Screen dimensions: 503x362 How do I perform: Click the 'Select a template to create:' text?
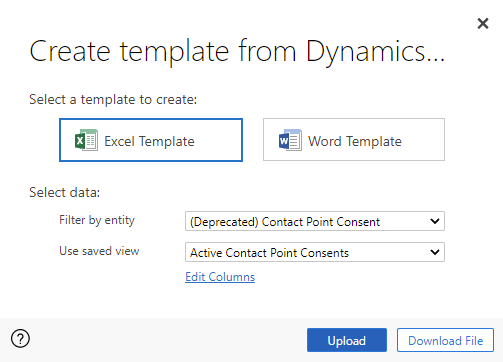pyautogui.click(x=113, y=99)
